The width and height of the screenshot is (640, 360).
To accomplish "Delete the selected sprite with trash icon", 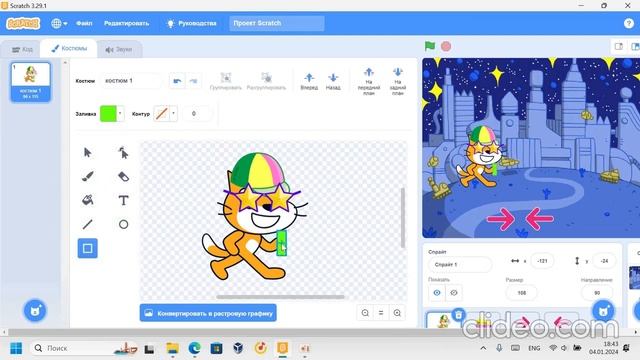I will (x=459, y=315).
